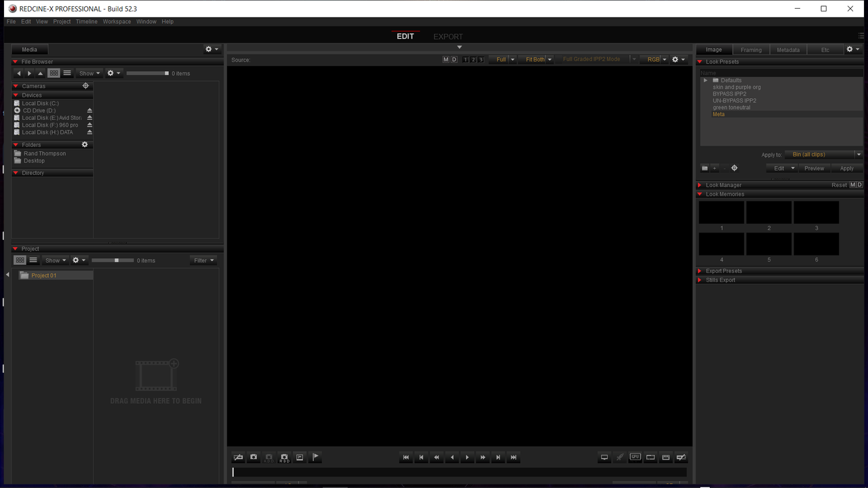Open the gear settings next to Folders
868x488 pixels.
85,144
